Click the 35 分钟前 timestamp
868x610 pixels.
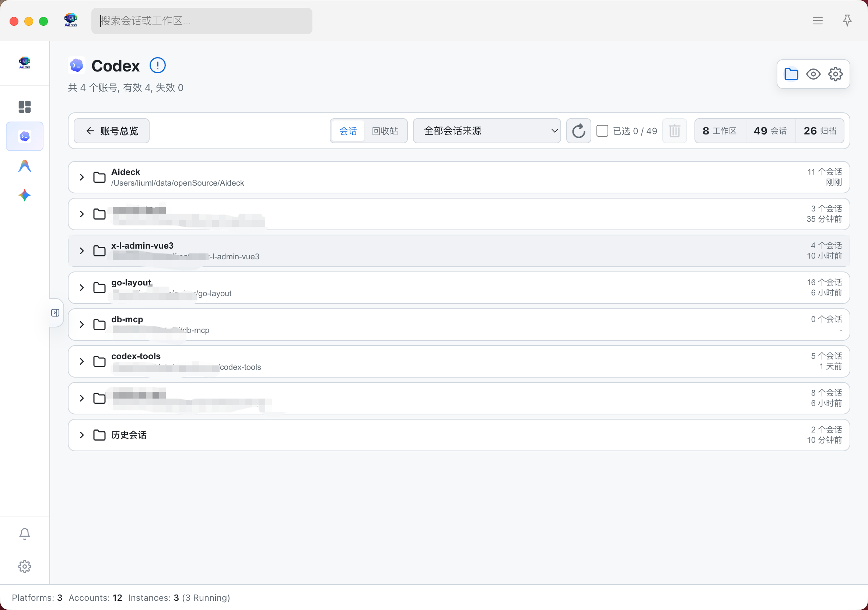[824, 219]
